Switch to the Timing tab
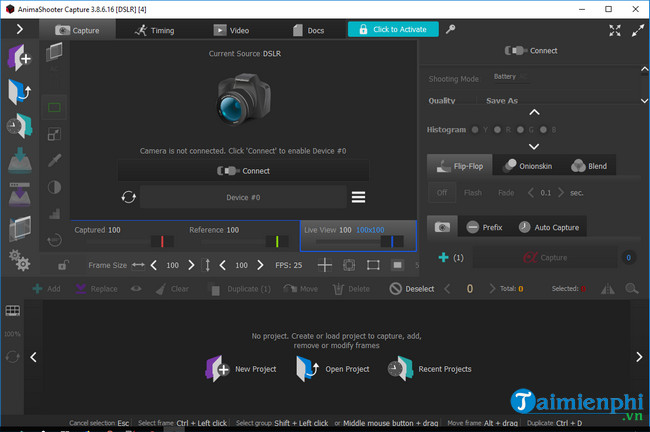This screenshot has height=432, width=650. pos(154,30)
